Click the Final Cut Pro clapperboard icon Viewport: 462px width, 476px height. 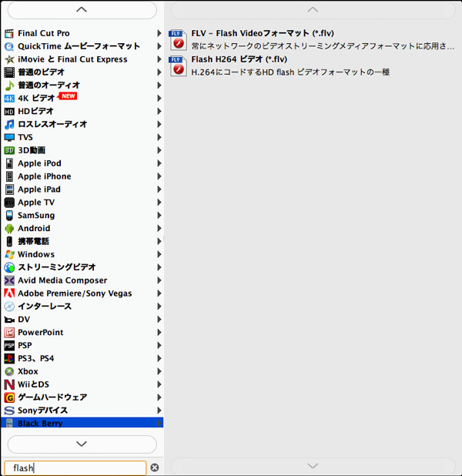pos(9,33)
